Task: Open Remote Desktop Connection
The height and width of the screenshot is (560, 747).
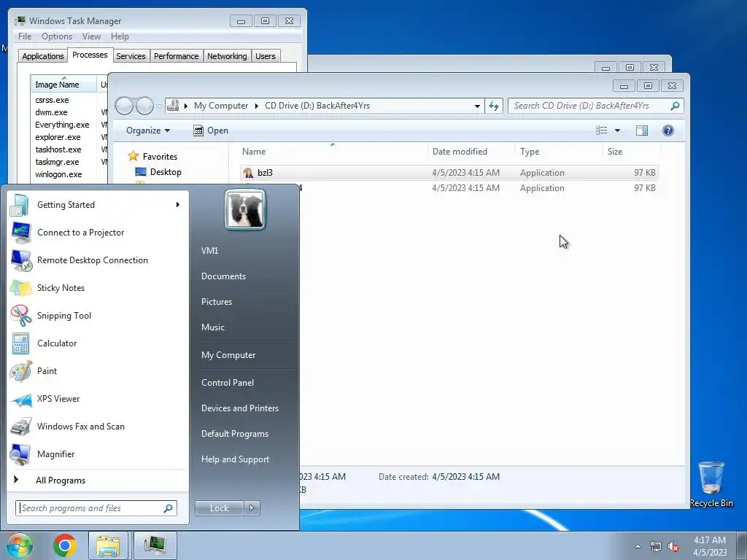Action: [x=97, y=260]
